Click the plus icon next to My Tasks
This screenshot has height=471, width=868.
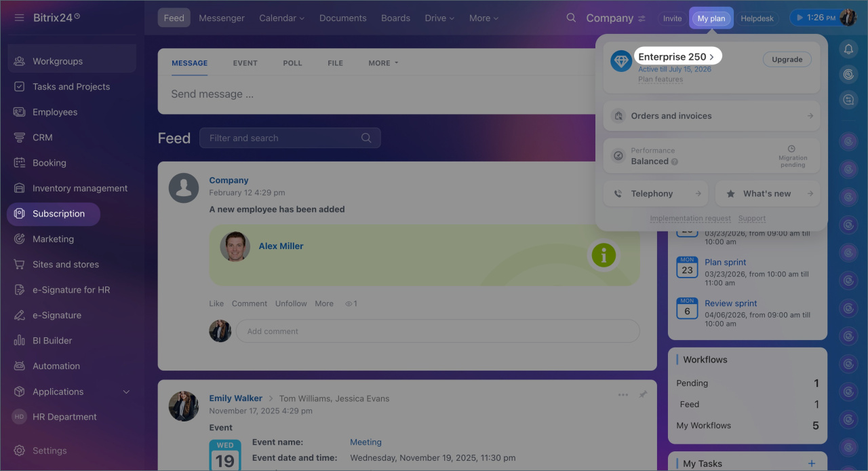pyautogui.click(x=812, y=464)
